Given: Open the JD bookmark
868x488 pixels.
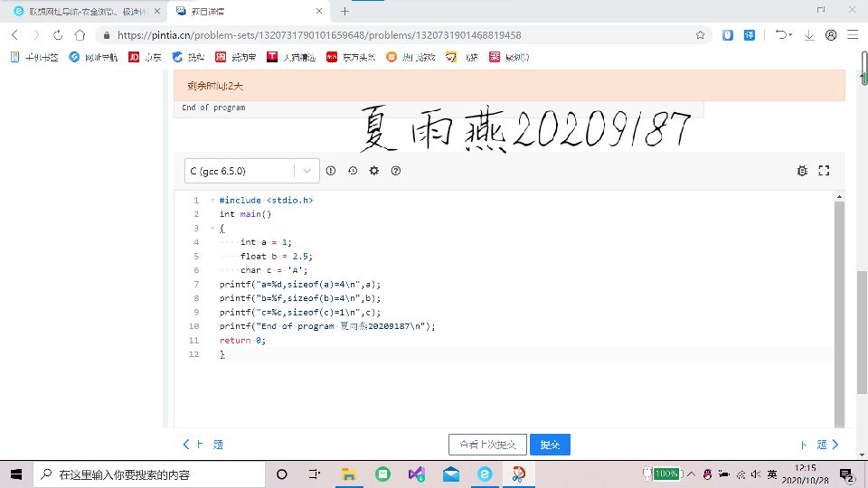Looking at the screenshot, I should click(145, 57).
